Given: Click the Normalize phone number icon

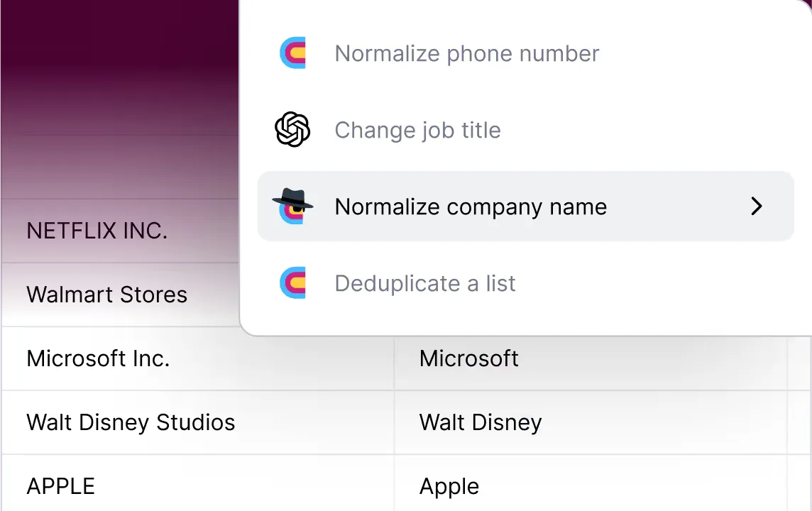Looking at the screenshot, I should [x=293, y=54].
